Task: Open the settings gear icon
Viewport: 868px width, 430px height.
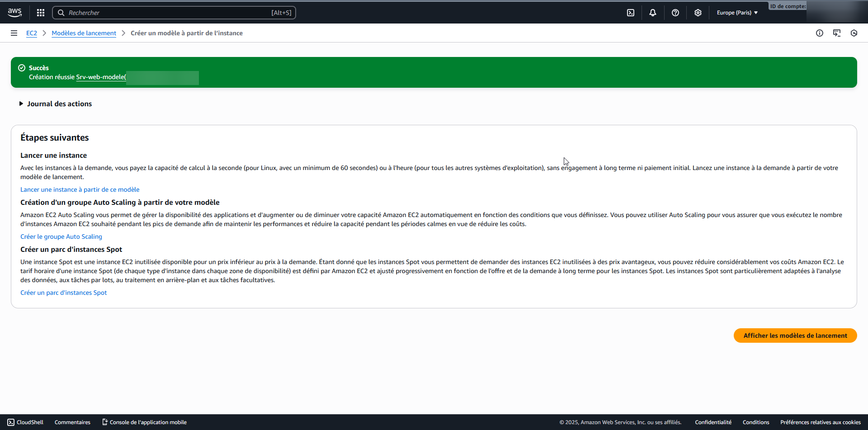Action: point(698,13)
